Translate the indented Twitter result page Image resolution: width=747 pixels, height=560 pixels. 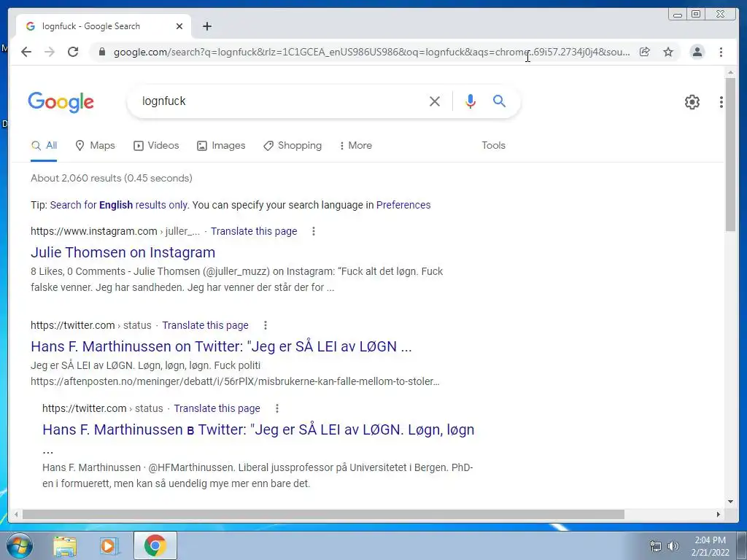pyautogui.click(x=217, y=408)
